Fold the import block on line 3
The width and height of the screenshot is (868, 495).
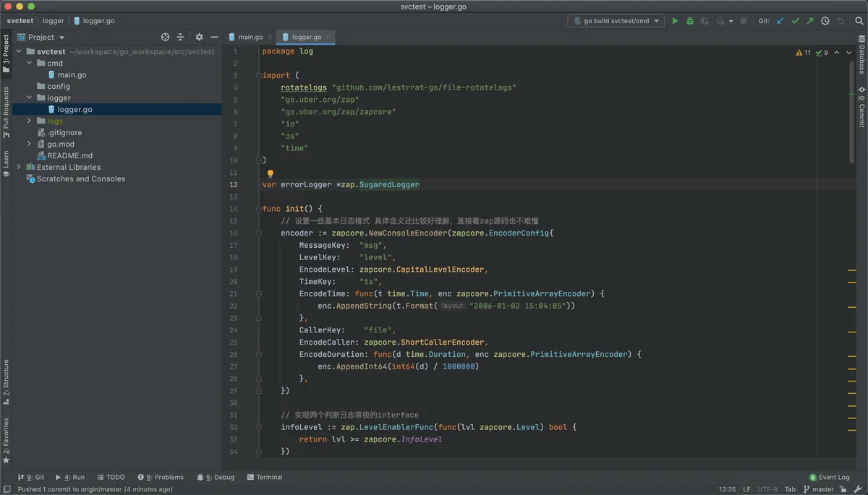[258, 75]
